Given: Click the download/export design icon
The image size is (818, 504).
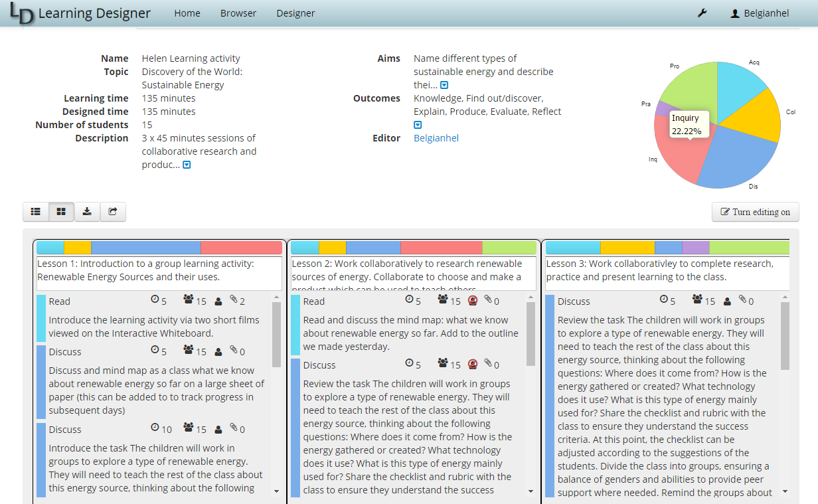Looking at the screenshot, I should (87, 212).
